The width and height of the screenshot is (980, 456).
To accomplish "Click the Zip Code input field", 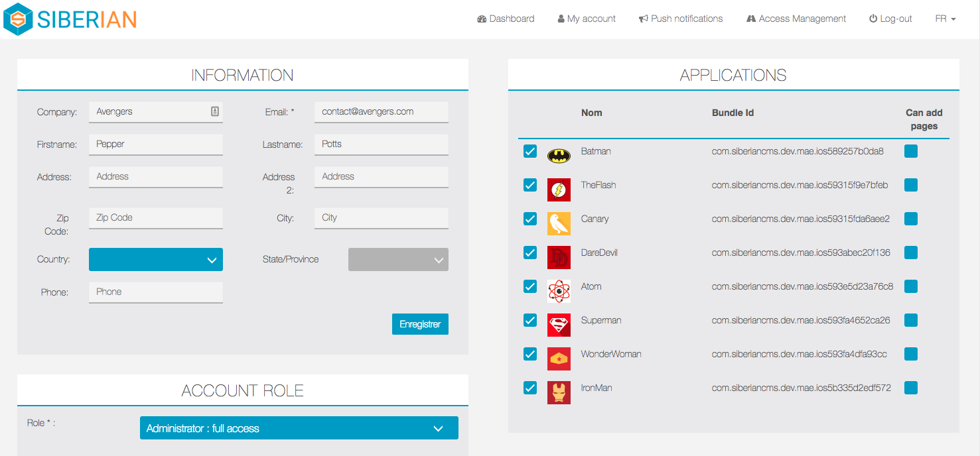I will 156,217.
